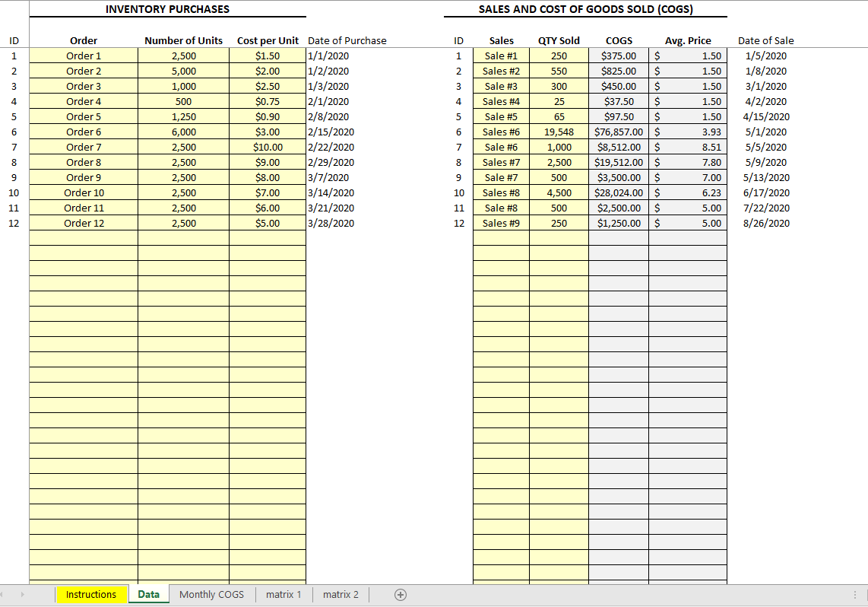Select the active Data sheet tab

(149, 595)
